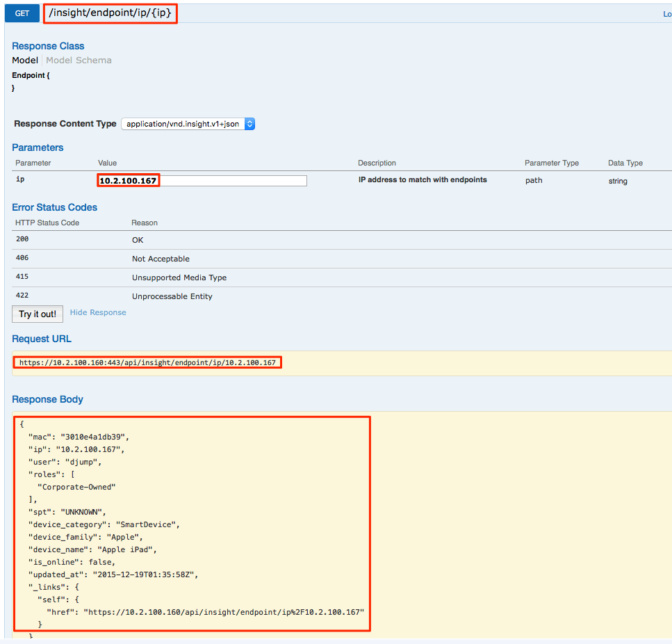Click the ip parameter name
Screen dimensions: 672x644
(x=20, y=179)
